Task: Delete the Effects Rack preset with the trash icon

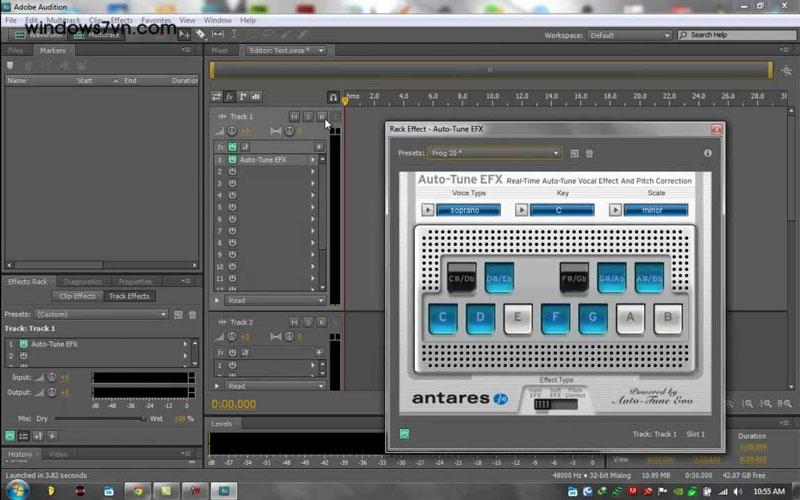Action: pyautogui.click(x=192, y=315)
